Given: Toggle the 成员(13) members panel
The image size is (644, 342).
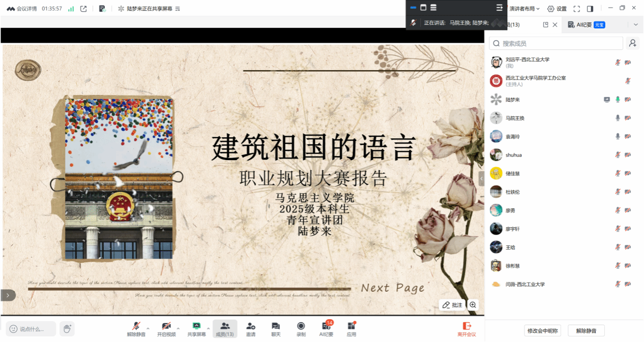Looking at the screenshot, I should pyautogui.click(x=224, y=328).
